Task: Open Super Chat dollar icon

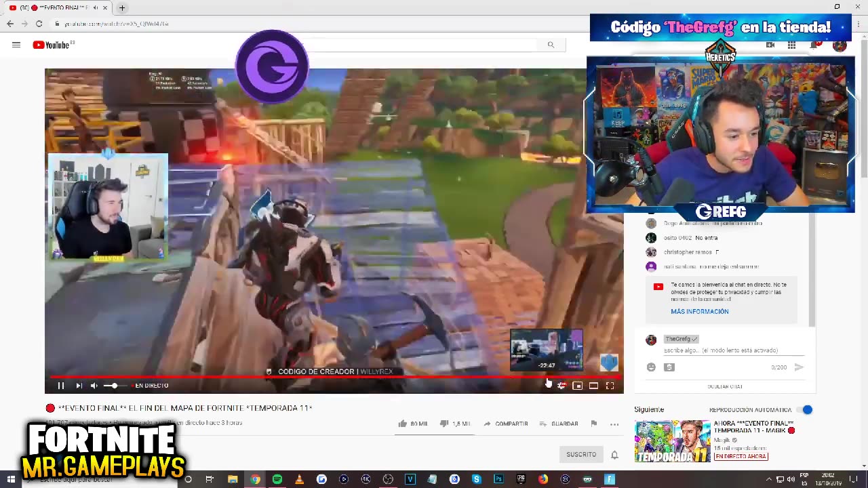Action: pos(669,367)
